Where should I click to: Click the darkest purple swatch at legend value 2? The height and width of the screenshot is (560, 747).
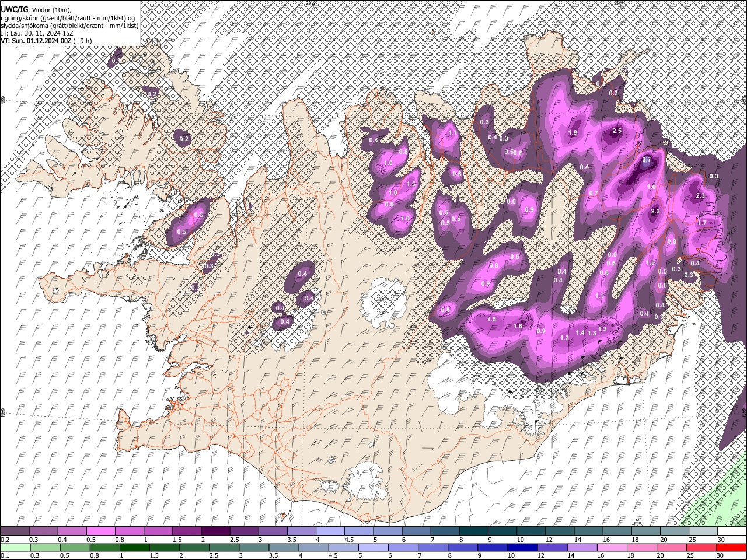point(215,531)
